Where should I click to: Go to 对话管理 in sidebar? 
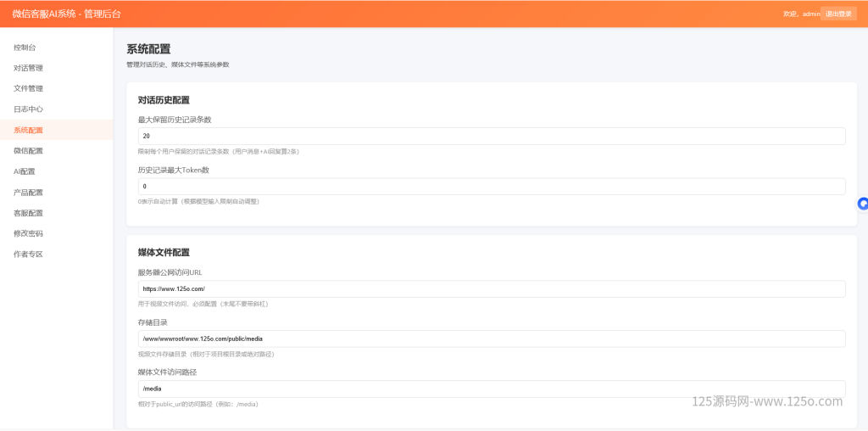(x=28, y=68)
